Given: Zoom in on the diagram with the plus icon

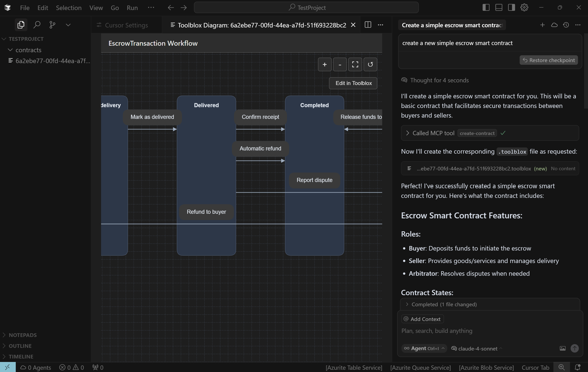Looking at the screenshot, I should (x=324, y=64).
